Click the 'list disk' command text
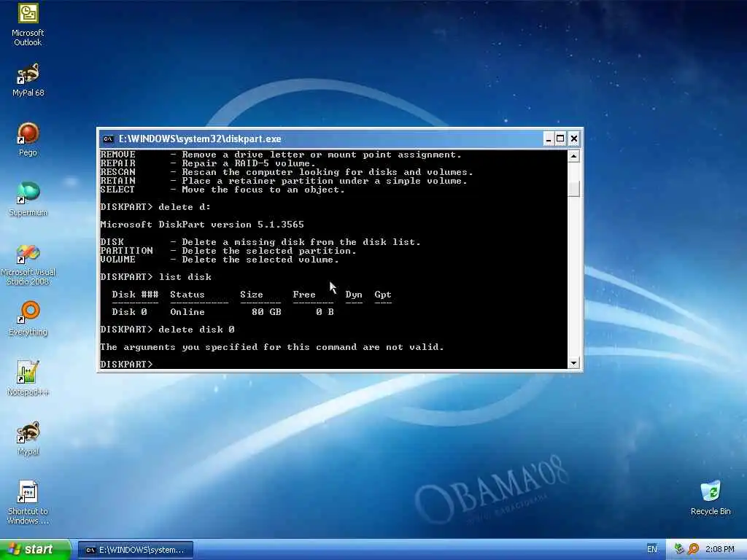Screen dimensions: 747x560 coord(185,277)
